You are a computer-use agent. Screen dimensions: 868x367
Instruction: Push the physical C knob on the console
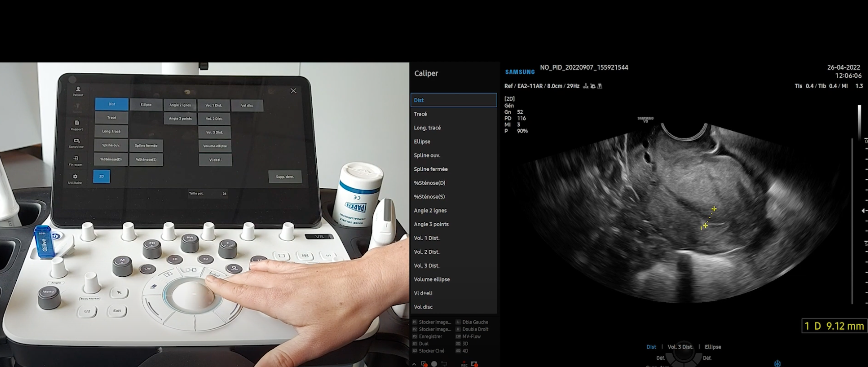click(227, 248)
